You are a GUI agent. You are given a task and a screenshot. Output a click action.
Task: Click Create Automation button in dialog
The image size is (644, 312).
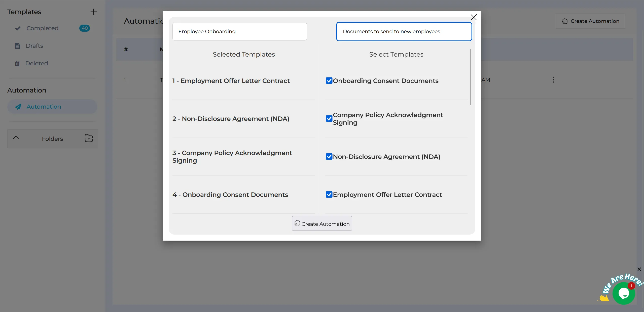pos(322,223)
